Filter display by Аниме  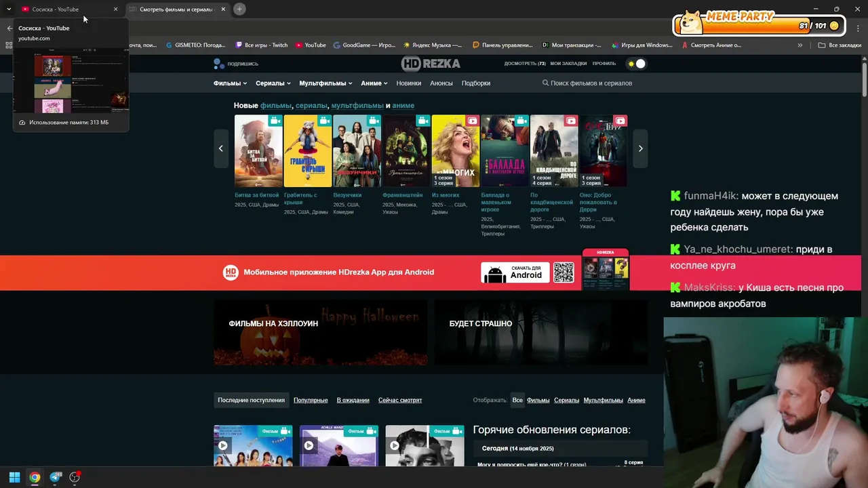click(636, 401)
